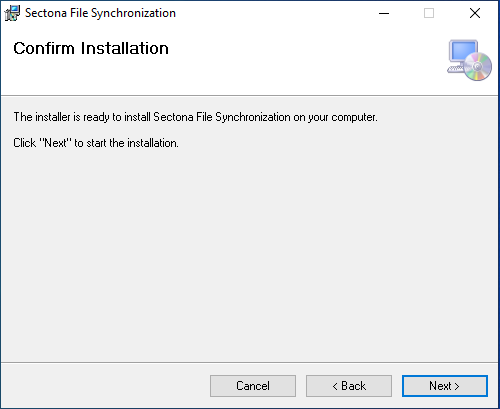Click the 'Click "Next" to start' instruction text
Viewport: 500px width, 409px height.
pos(96,143)
